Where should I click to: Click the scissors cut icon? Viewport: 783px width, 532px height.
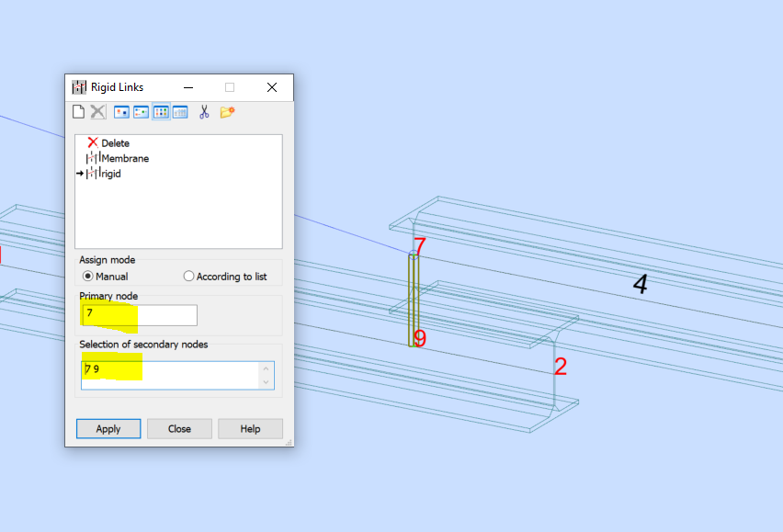[205, 111]
